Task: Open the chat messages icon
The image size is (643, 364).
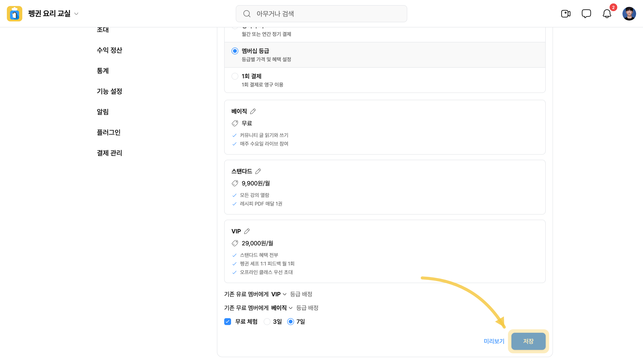Action: 586,13
